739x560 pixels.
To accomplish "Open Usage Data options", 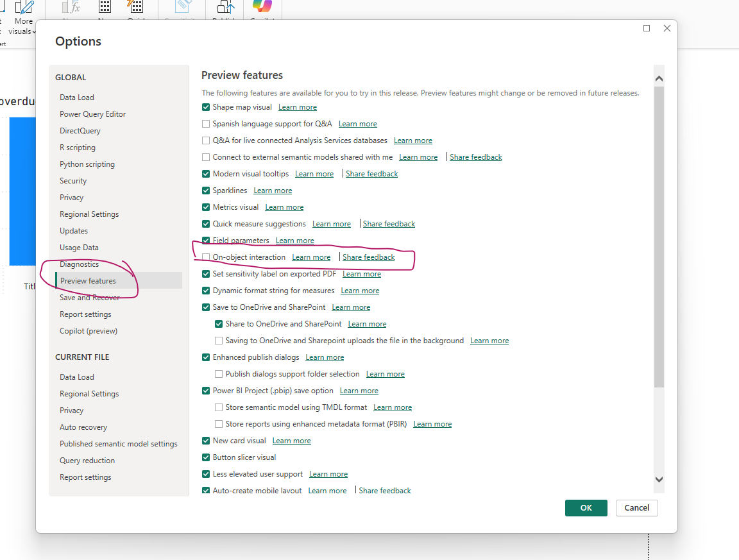I will click(x=79, y=248).
